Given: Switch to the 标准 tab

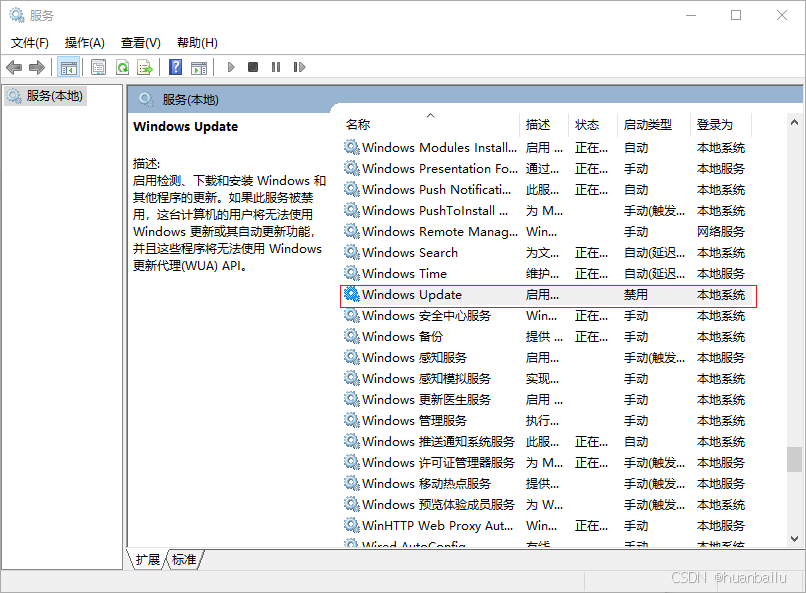Looking at the screenshot, I should 185,559.
